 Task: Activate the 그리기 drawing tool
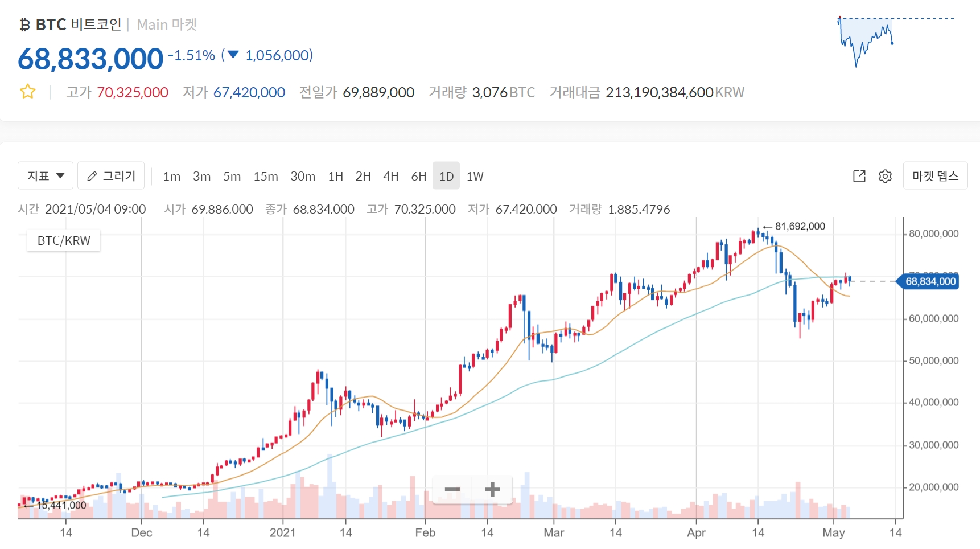click(x=111, y=175)
